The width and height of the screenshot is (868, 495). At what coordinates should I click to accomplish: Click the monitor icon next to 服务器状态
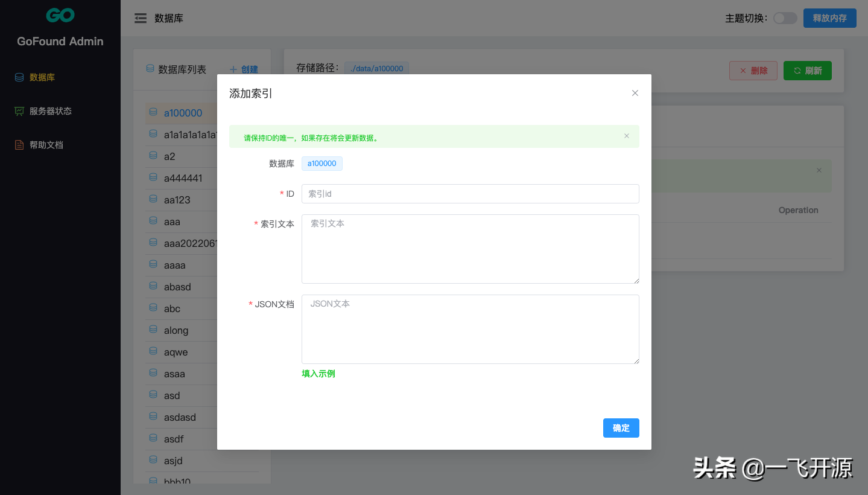pyautogui.click(x=19, y=111)
